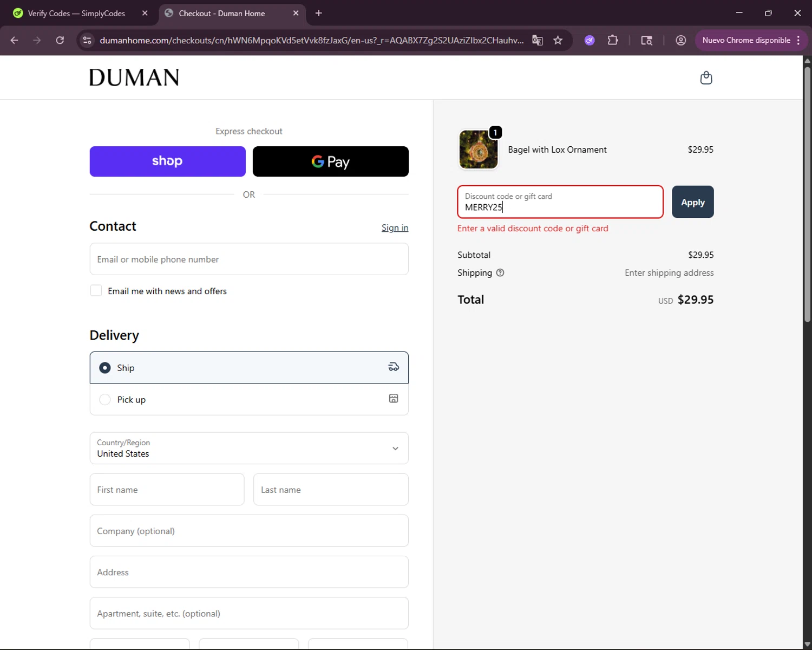Click the Apply discount button
The height and width of the screenshot is (650, 812).
point(693,202)
